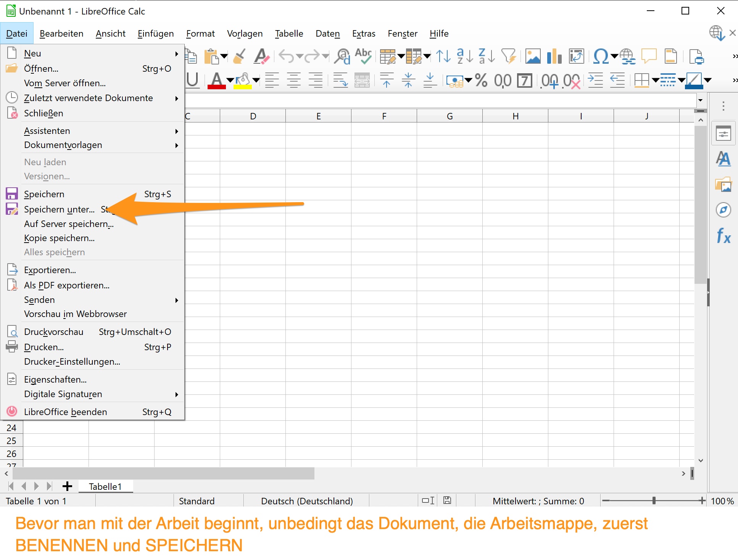
Task: Click the zoom slider handle in the status bar
Action: (x=654, y=500)
